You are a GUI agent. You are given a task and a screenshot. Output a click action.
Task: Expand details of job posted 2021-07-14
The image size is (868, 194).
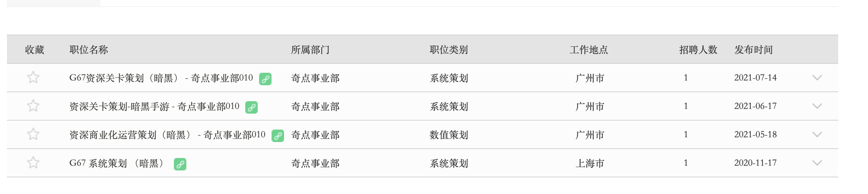pos(817,78)
